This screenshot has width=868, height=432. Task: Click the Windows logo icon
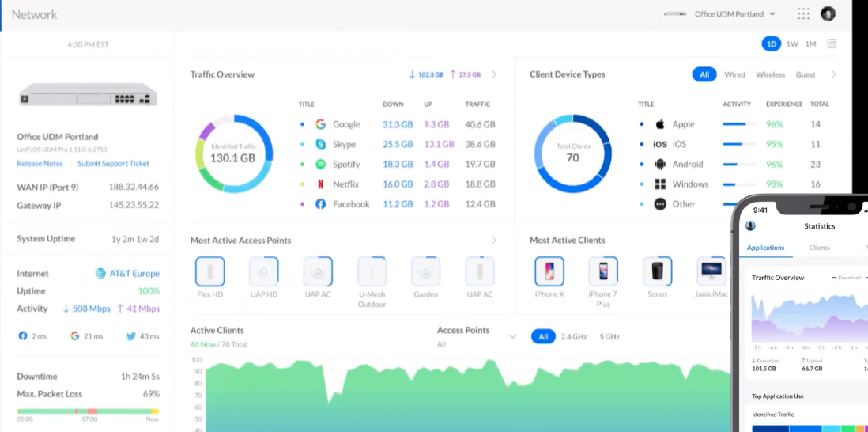(660, 184)
